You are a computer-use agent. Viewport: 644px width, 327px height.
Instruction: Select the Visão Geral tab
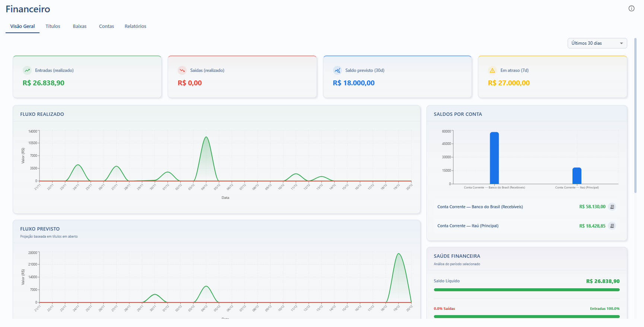pos(22,26)
